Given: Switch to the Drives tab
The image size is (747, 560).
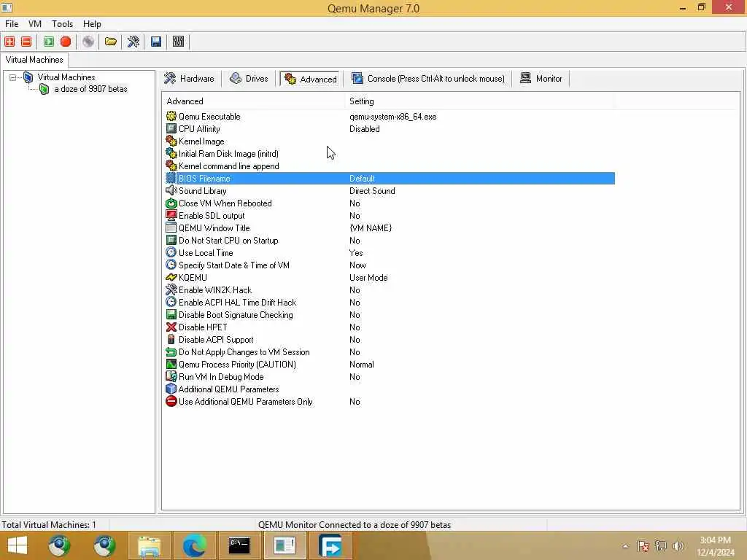Looking at the screenshot, I should click(249, 79).
